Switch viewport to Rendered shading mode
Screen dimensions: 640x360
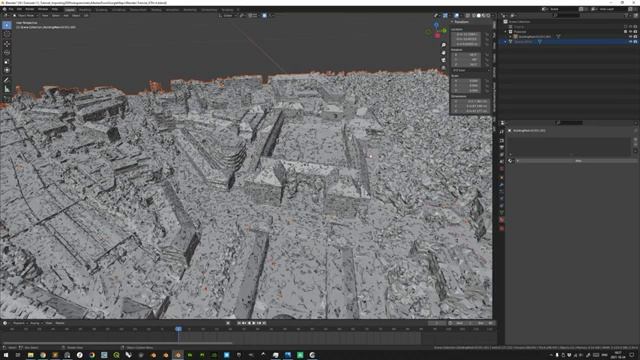[x=488, y=16]
